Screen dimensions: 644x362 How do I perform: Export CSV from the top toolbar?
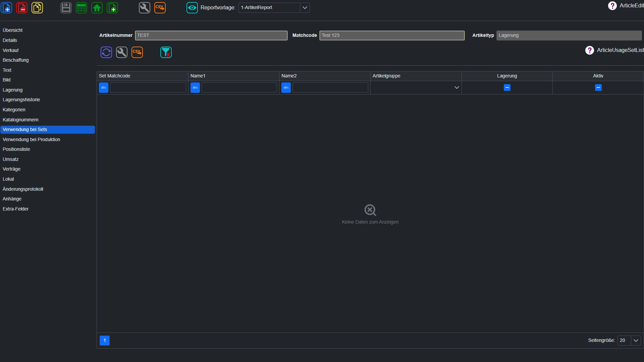click(160, 7)
